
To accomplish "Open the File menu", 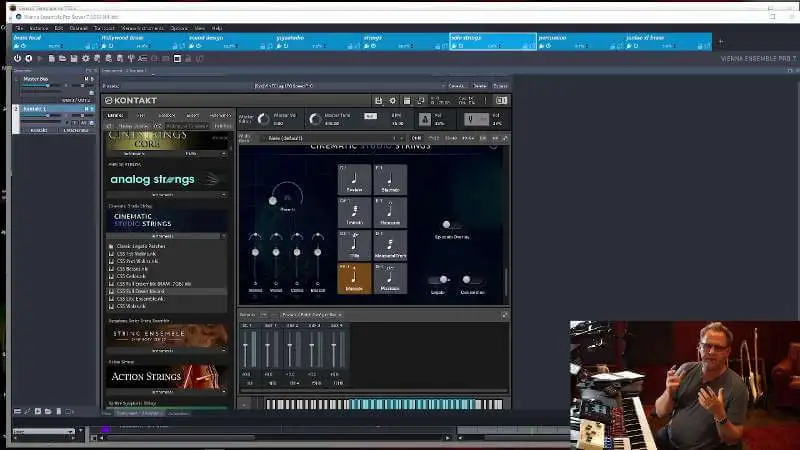I will point(19,28).
